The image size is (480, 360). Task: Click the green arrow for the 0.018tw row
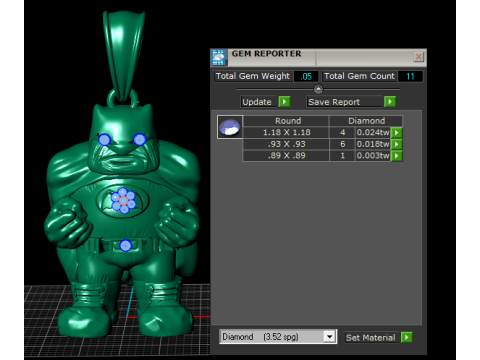[397, 144]
